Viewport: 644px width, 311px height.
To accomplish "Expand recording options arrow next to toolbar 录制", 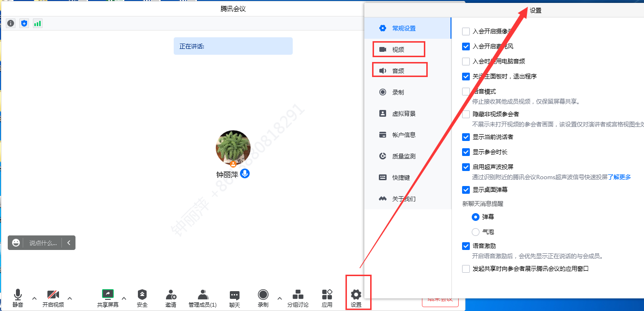I will 279,298.
